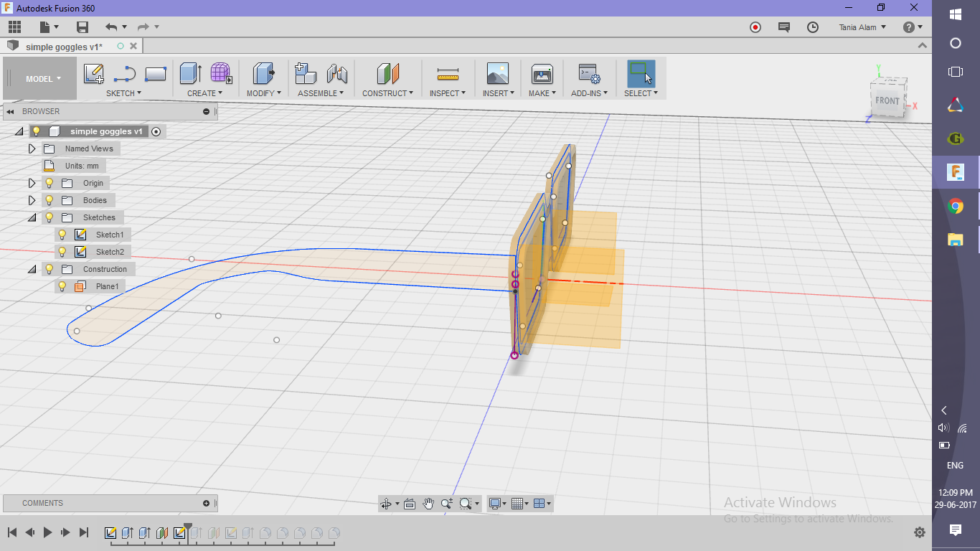Select the Pan hand tool

pos(428,504)
